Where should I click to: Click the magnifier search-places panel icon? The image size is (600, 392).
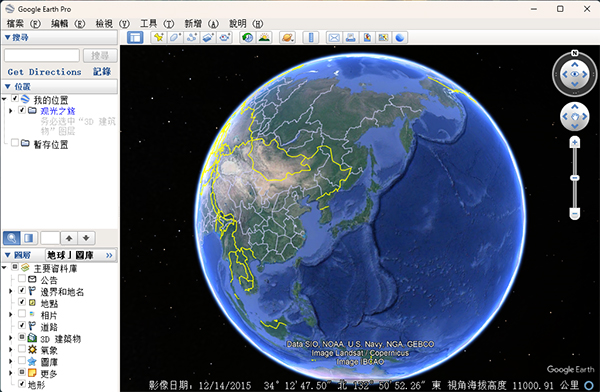[11, 238]
